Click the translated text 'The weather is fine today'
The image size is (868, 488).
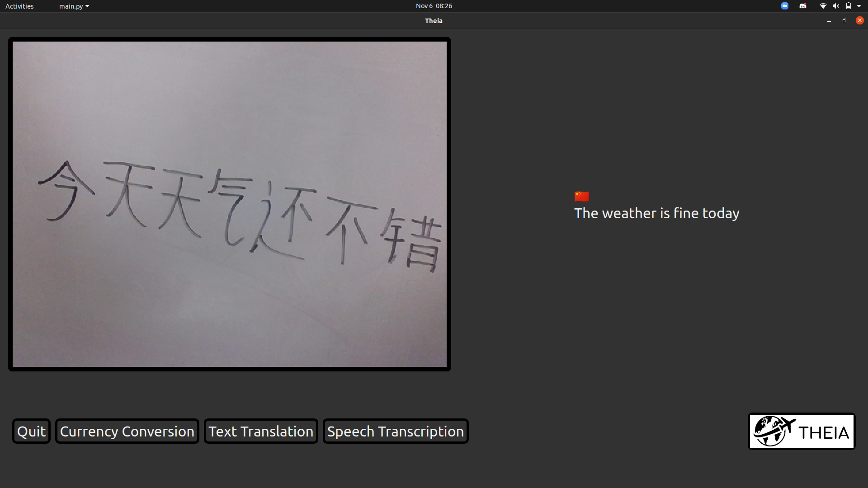(x=656, y=213)
